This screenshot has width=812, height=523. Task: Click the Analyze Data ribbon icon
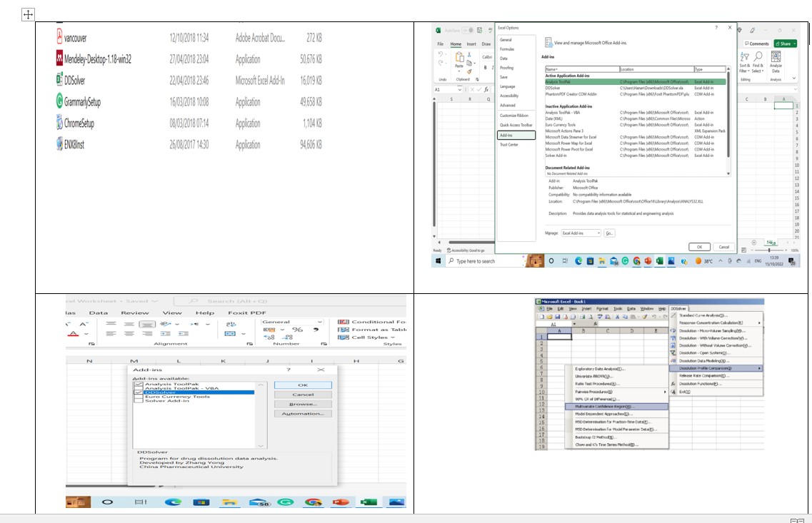(776, 57)
